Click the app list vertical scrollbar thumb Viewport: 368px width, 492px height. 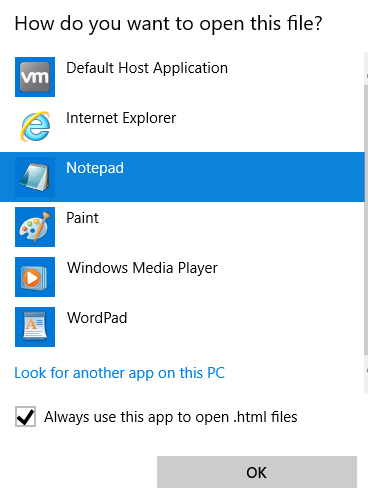(366, 220)
